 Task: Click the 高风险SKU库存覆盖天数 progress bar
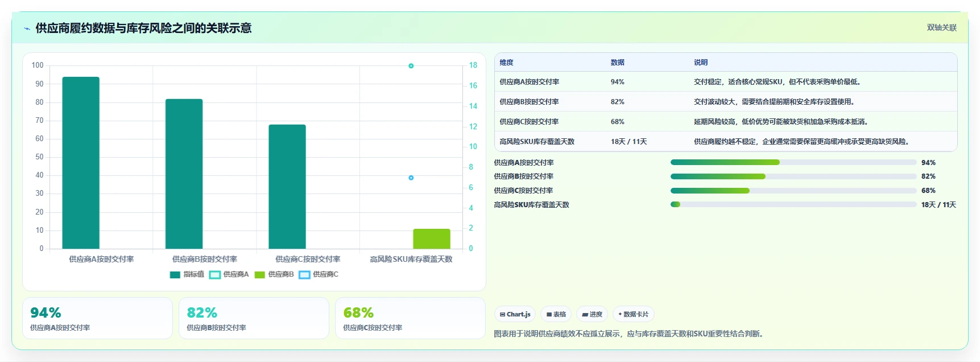click(x=793, y=204)
